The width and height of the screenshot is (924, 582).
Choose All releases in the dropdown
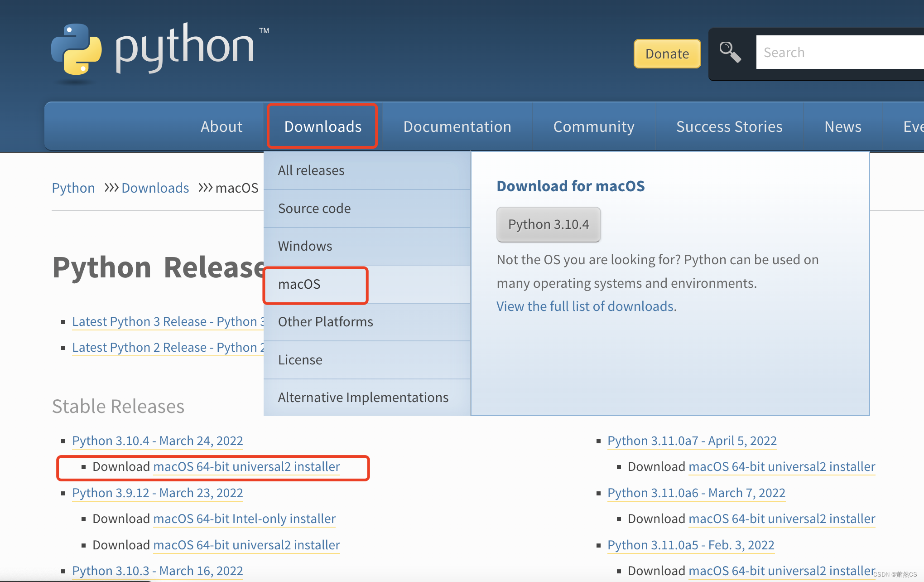pyautogui.click(x=311, y=170)
